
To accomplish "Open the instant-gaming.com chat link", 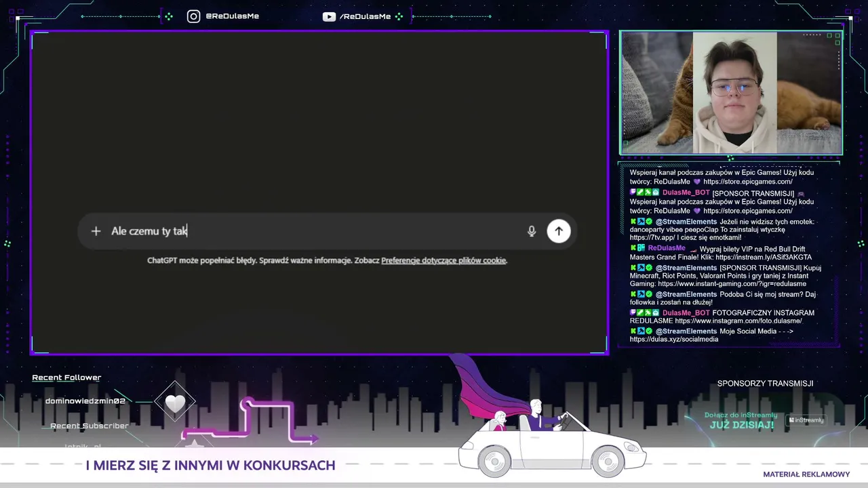I will (x=732, y=284).
